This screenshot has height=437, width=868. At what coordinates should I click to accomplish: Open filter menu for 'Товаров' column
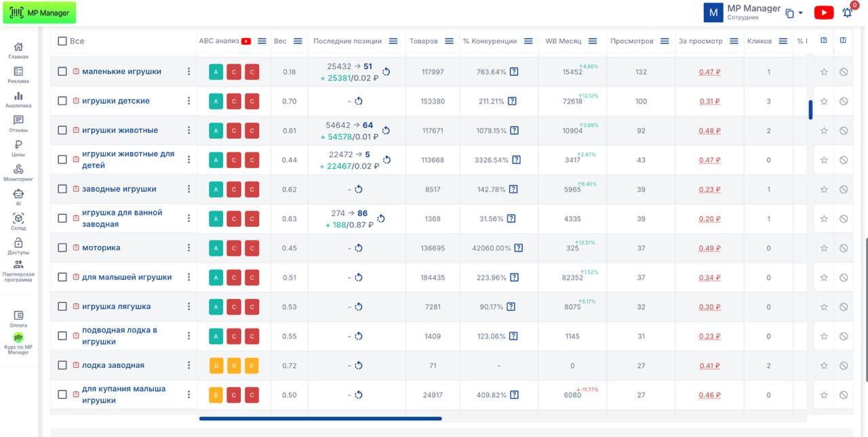click(449, 41)
